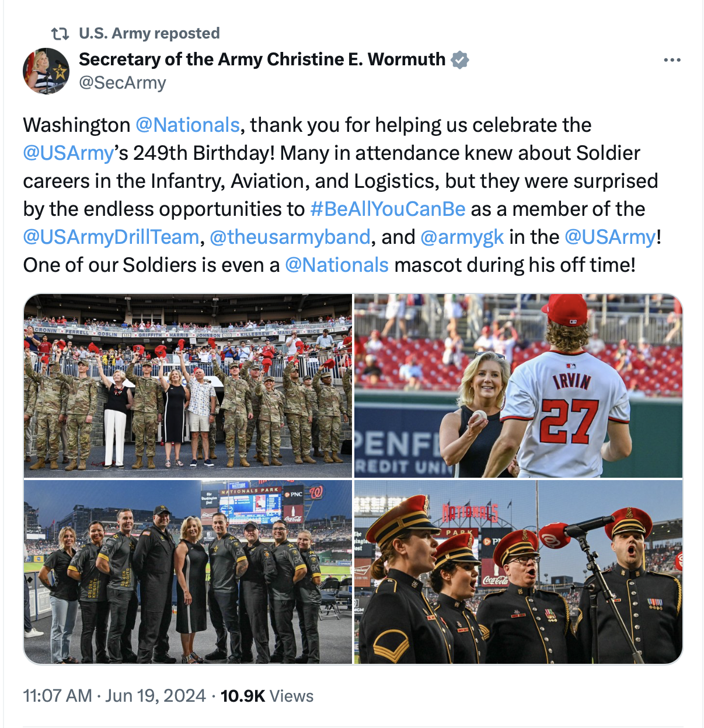This screenshot has width=704, height=728.
Task: Click the 'U.S. Army reposted' label
Action: pyautogui.click(x=149, y=33)
